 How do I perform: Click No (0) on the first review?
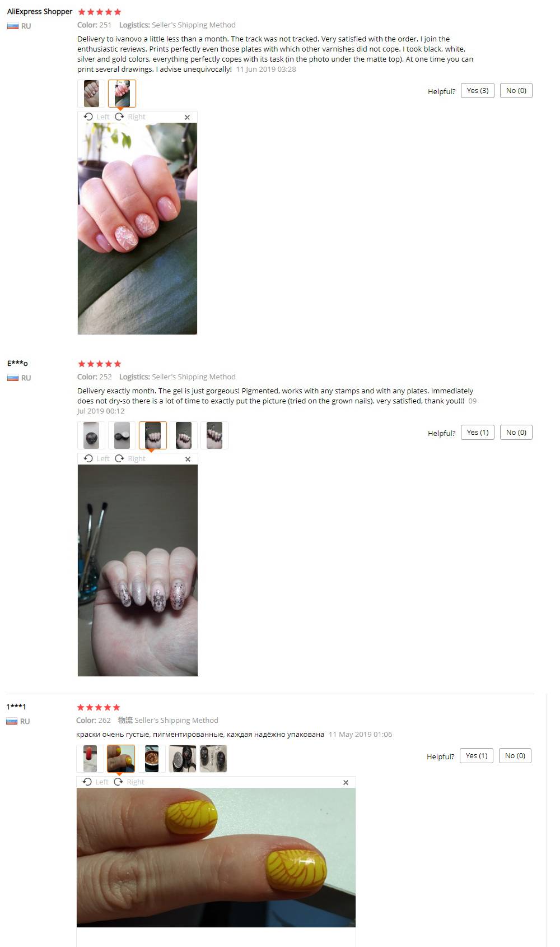click(x=516, y=91)
